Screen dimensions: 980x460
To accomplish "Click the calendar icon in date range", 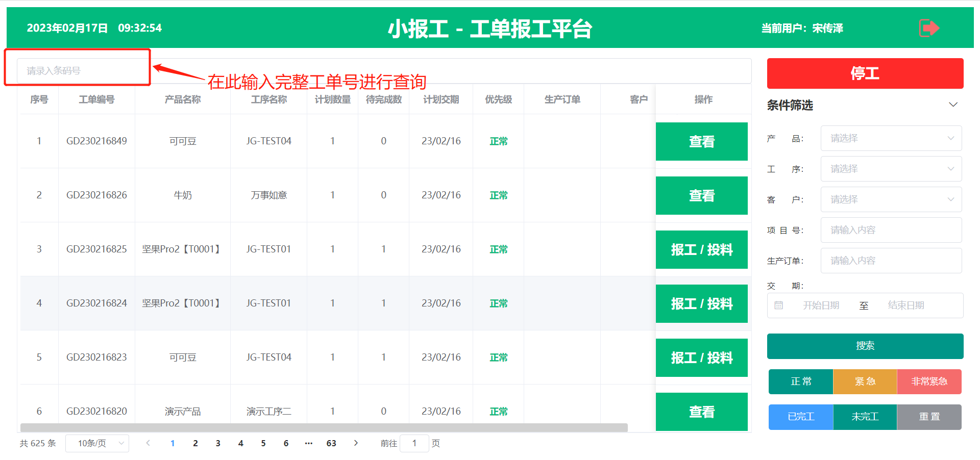I will pos(778,305).
